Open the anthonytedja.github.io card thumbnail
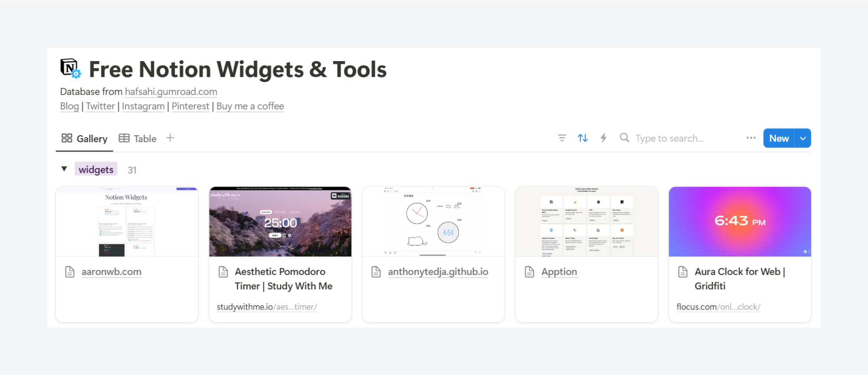The image size is (868, 375). 433,222
